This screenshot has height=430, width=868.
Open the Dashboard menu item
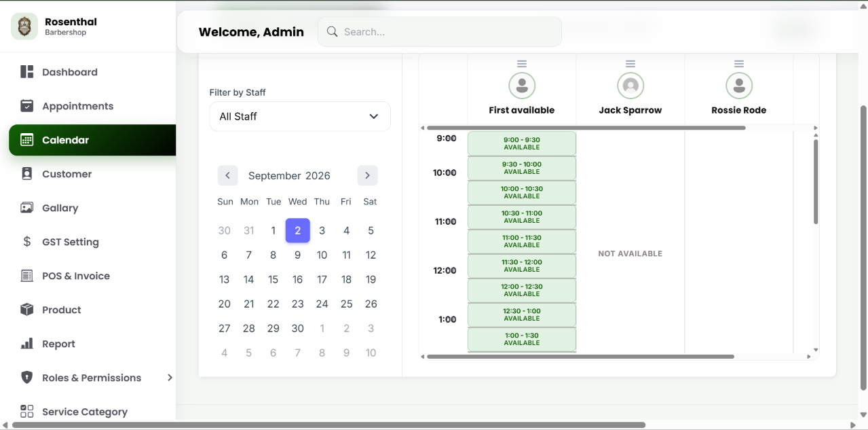(92, 72)
